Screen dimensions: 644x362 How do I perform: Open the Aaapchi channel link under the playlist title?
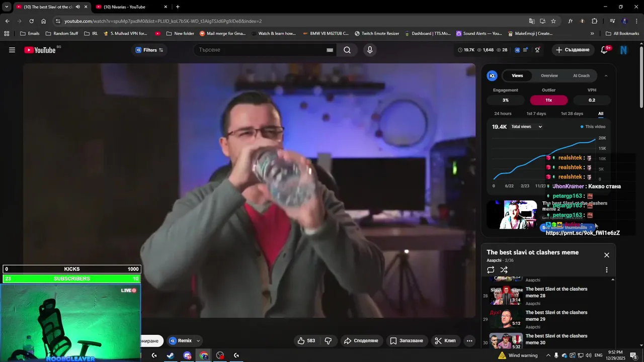[494, 260]
